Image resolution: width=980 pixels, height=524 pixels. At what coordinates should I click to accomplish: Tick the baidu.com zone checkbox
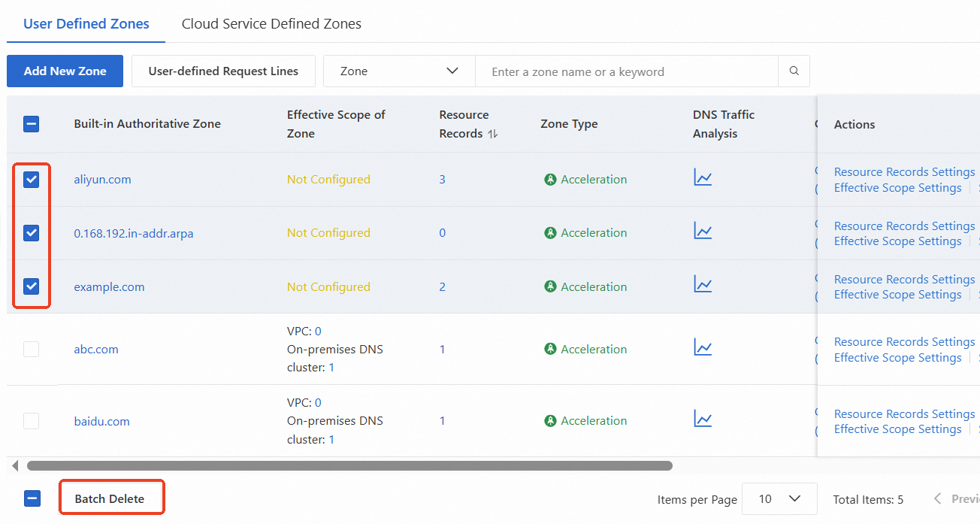point(31,421)
